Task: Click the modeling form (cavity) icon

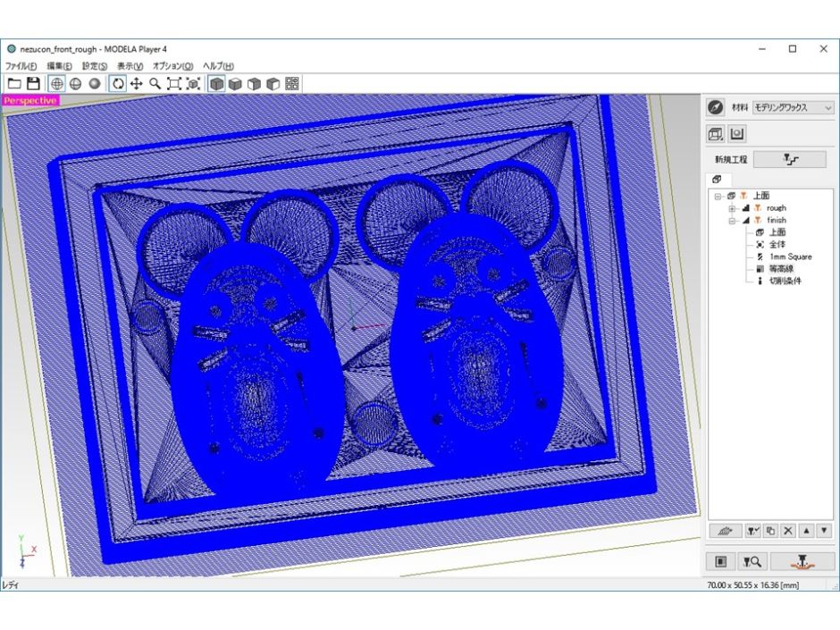Action: click(737, 134)
